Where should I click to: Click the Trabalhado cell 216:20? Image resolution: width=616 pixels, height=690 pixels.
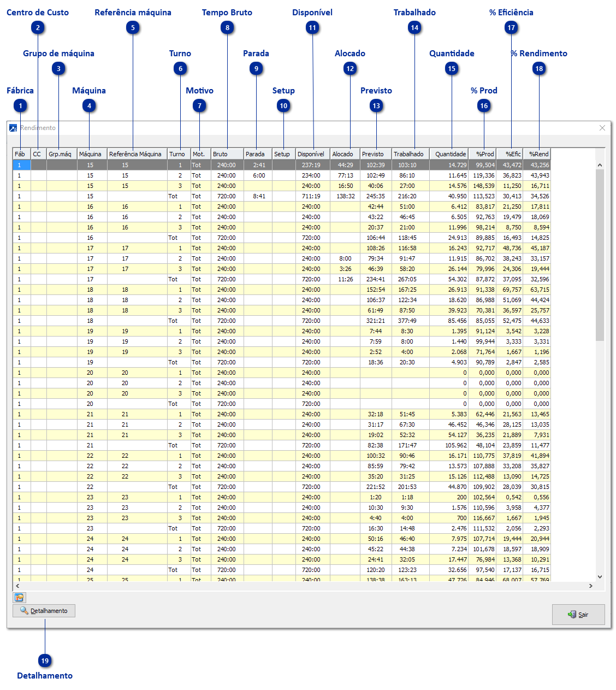pos(411,196)
